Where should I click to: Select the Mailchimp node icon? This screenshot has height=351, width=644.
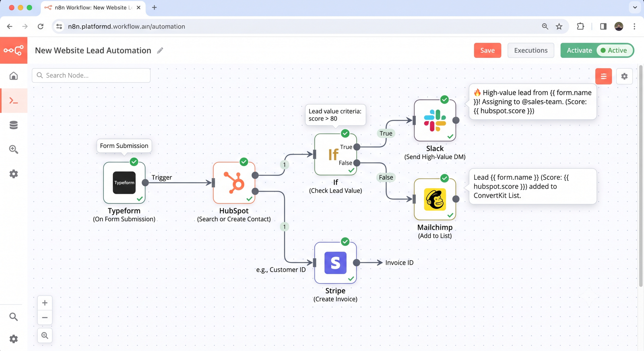pyautogui.click(x=435, y=199)
